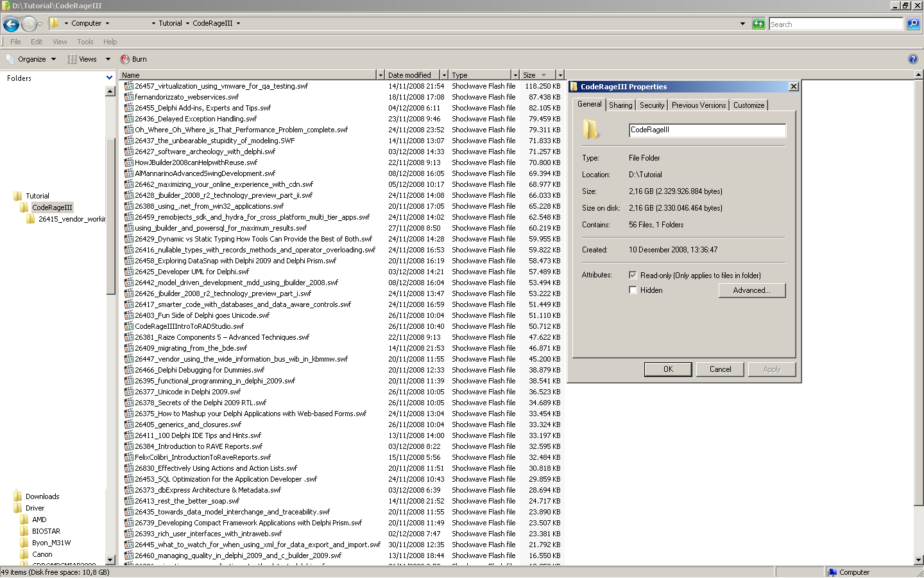This screenshot has height=578, width=924.
Task: Open the Name column filter dropdown
Action: tap(381, 75)
